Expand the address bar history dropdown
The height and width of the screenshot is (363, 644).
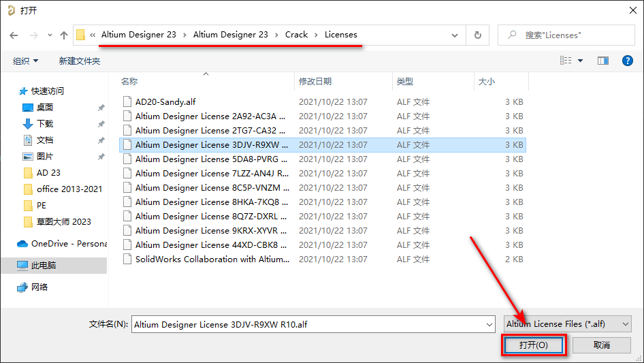click(455, 35)
